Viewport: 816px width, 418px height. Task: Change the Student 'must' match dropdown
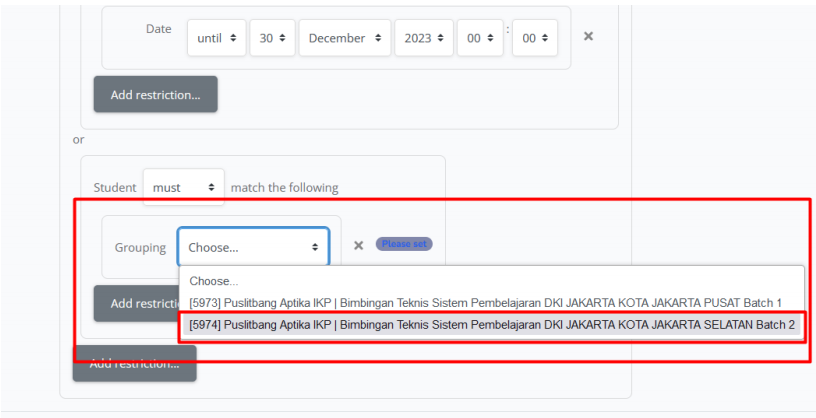click(184, 187)
